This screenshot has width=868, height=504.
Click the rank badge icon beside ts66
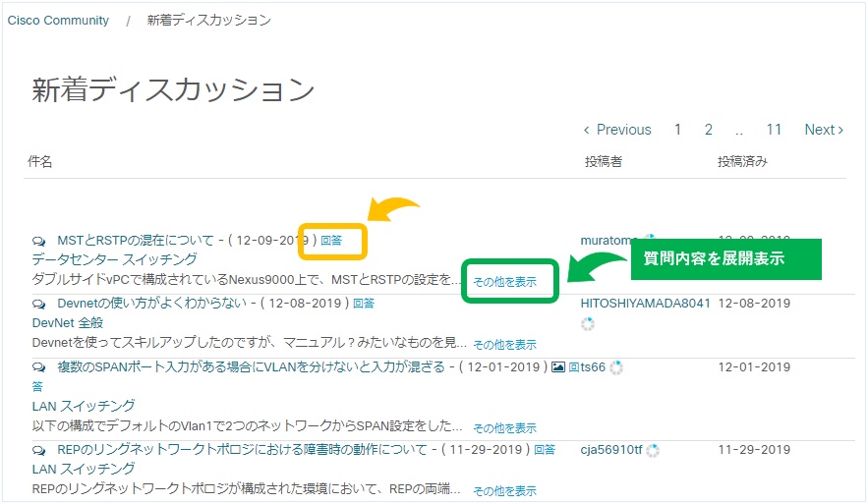616,367
